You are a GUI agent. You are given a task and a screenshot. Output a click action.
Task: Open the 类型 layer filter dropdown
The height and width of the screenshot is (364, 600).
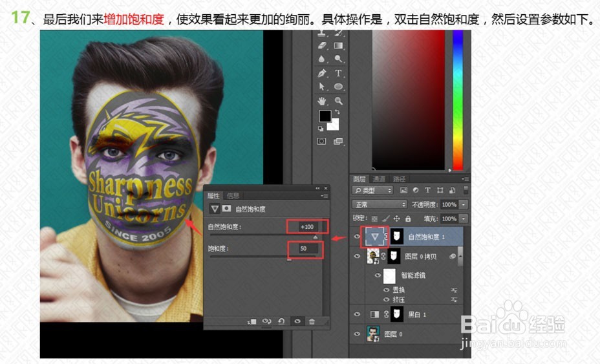pyautogui.click(x=372, y=190)
